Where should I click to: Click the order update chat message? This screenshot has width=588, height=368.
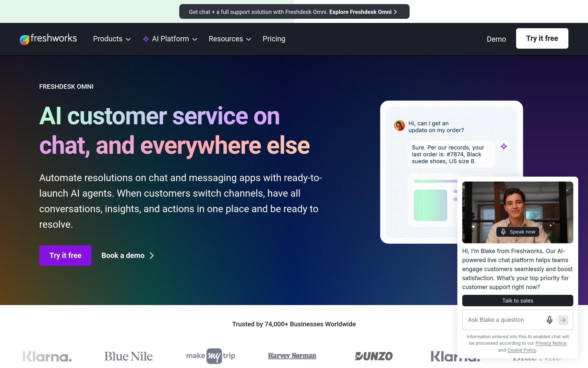click(436, 127)
